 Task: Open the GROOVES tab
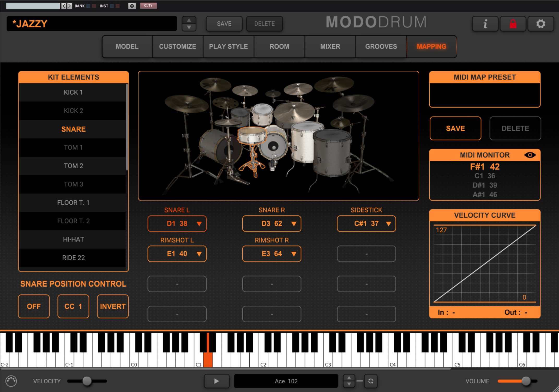coord(381,46)
